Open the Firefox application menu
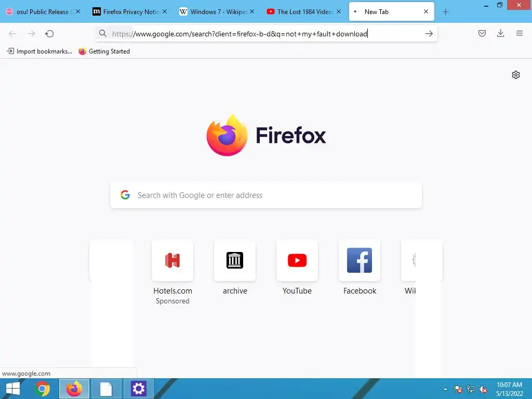This screenshot has width=532, height=399. tap(520, 33)
